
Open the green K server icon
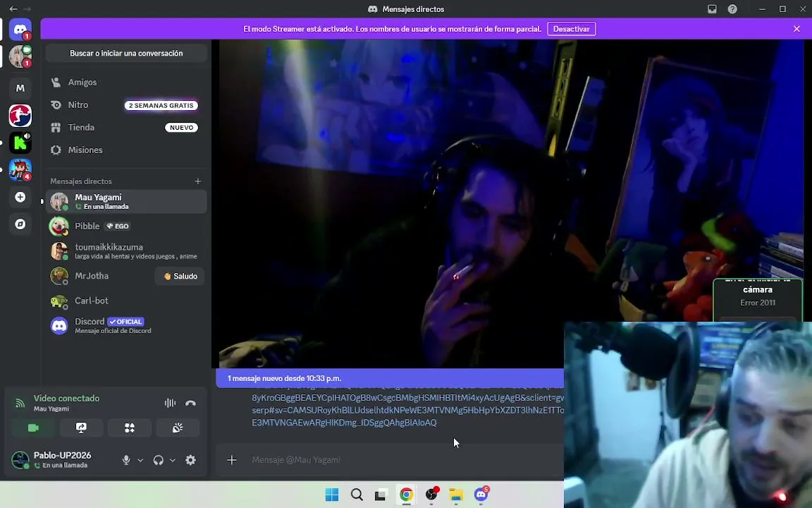pyautogui.click(x=20, y=143)
